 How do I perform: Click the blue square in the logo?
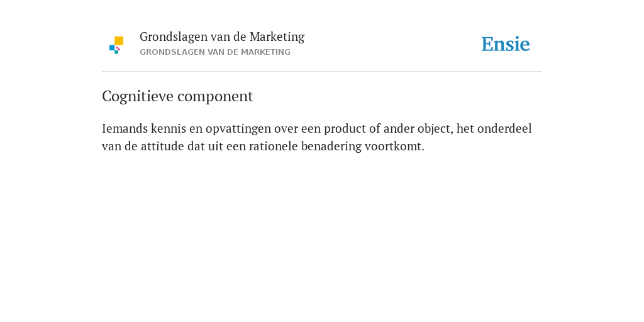112,48
